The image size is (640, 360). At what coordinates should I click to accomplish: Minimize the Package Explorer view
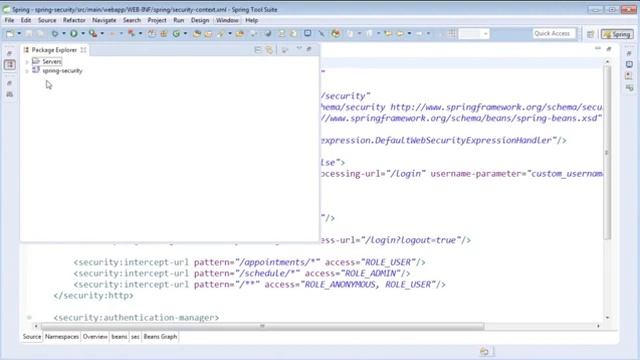click(x=299, y=49)
